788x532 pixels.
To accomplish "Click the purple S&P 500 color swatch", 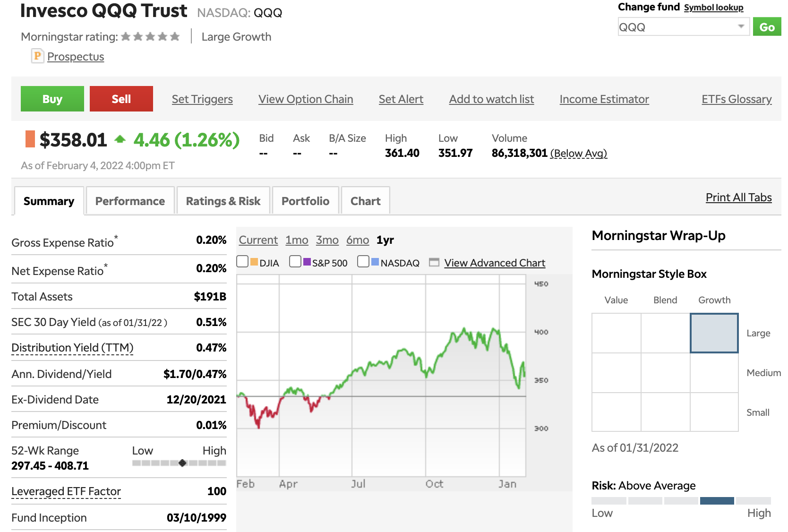I will coord(307,262).
